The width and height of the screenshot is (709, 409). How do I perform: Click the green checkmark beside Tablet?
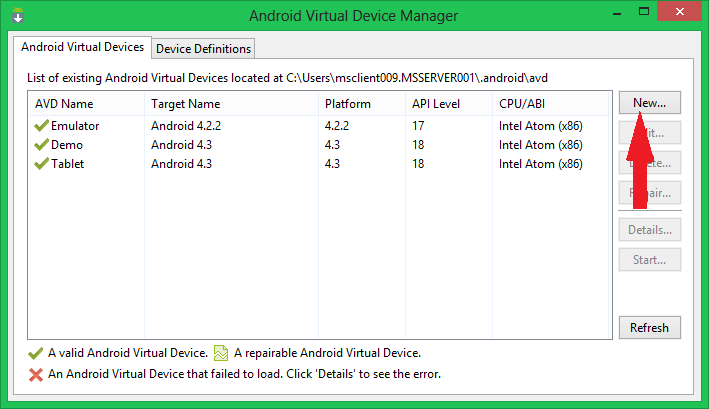(x=41, y=165)
